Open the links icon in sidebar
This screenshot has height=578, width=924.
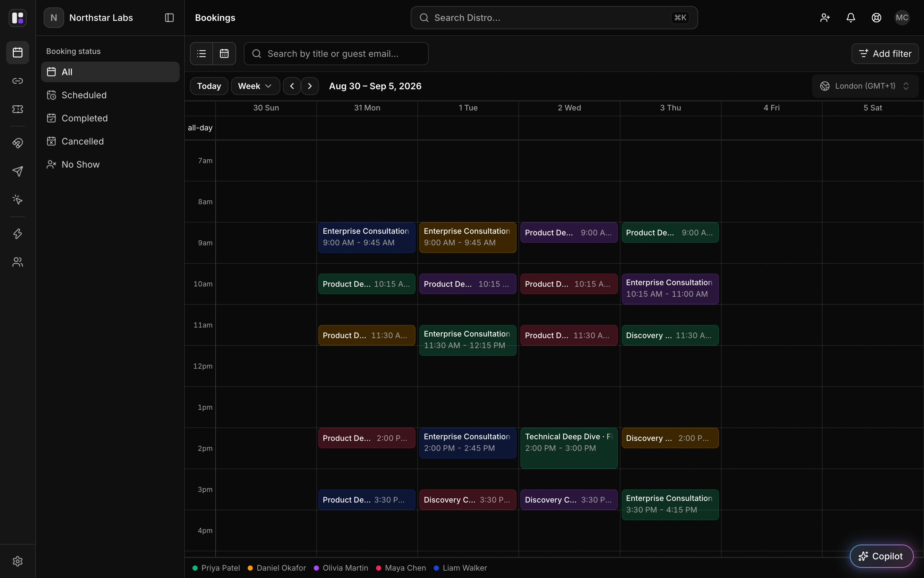[18, 81]
